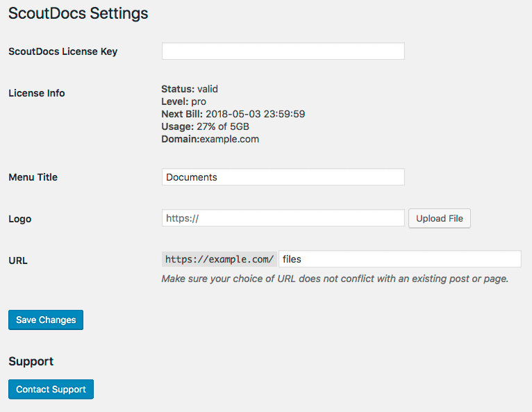
Task: Click the Level: pro text
Action: coord(183,101)
